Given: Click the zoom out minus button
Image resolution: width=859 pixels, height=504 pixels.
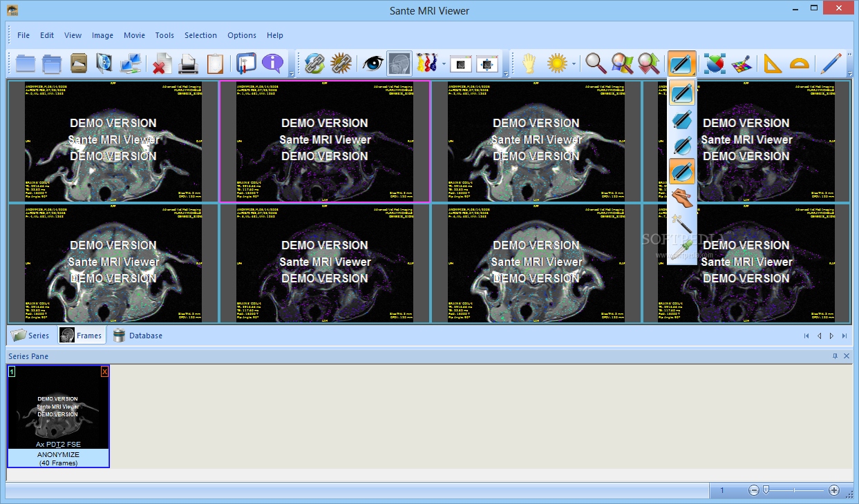Looking at the screenshot, I should tap(753, 490).
